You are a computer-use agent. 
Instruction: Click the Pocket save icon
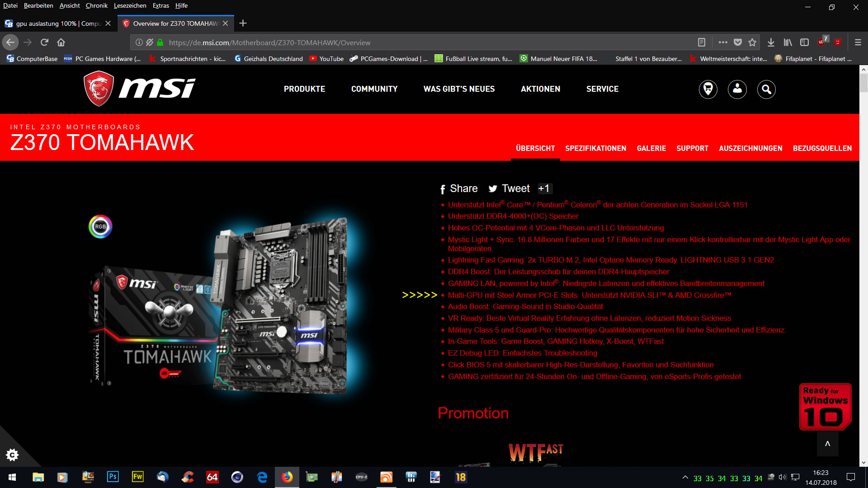coord(738,42)
